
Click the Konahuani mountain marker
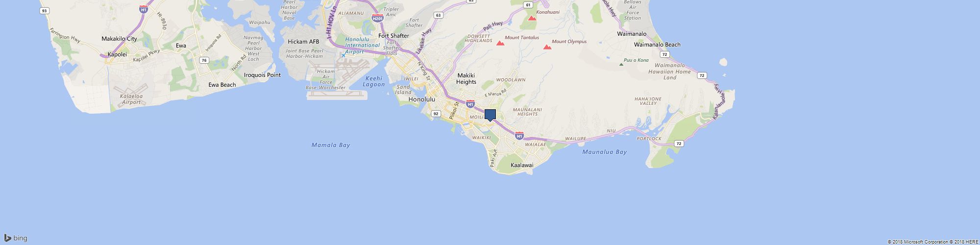[532, 18]
